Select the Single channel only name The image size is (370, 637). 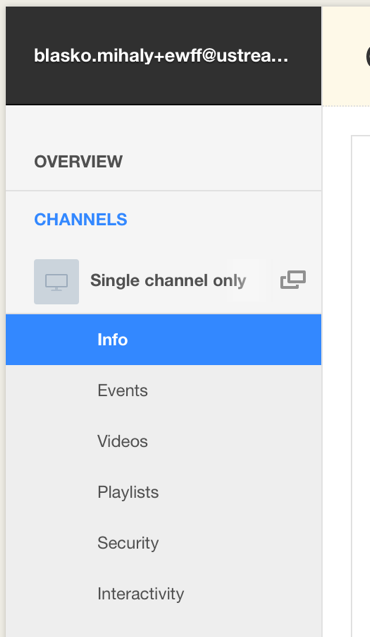pyautogui.click(x=168, y=281)
